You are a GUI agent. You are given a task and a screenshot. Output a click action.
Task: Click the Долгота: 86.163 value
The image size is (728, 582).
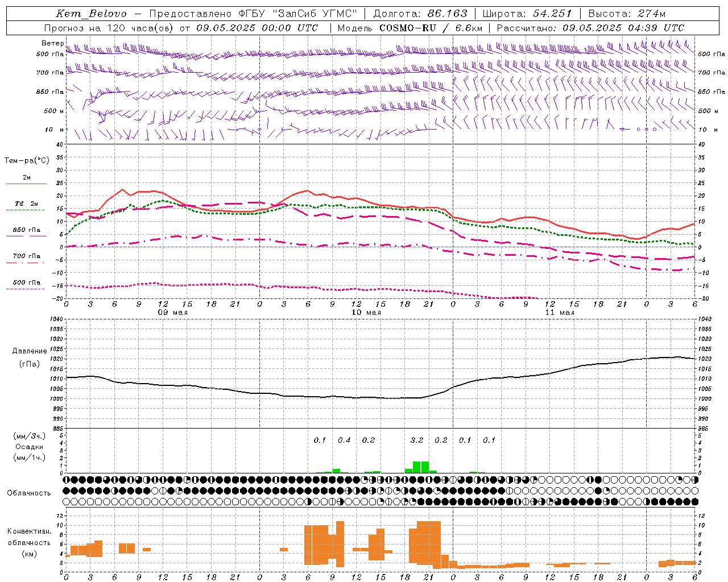[420, 14]
